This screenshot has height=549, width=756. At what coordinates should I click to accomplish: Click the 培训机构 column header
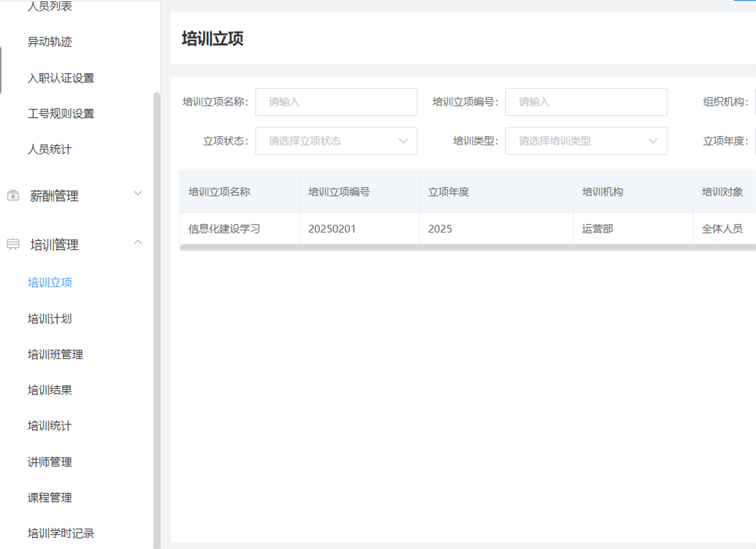pyautogui.click(x=633, y=192)
